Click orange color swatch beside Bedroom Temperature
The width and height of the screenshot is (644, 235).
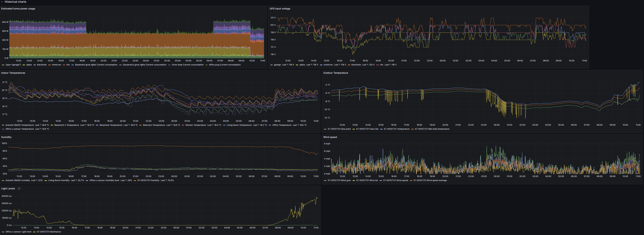click(x=140, y=125)
